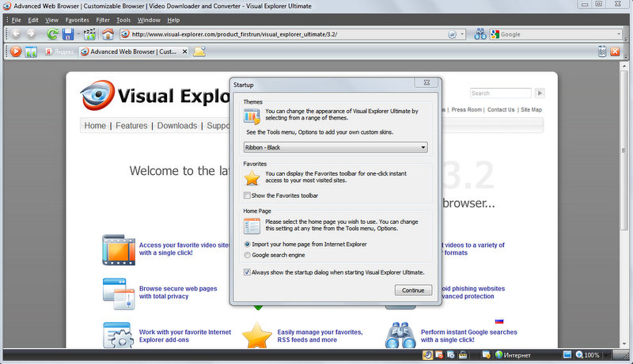Open the Tools menu
This screenshot has width=633, height=364.
123,20
